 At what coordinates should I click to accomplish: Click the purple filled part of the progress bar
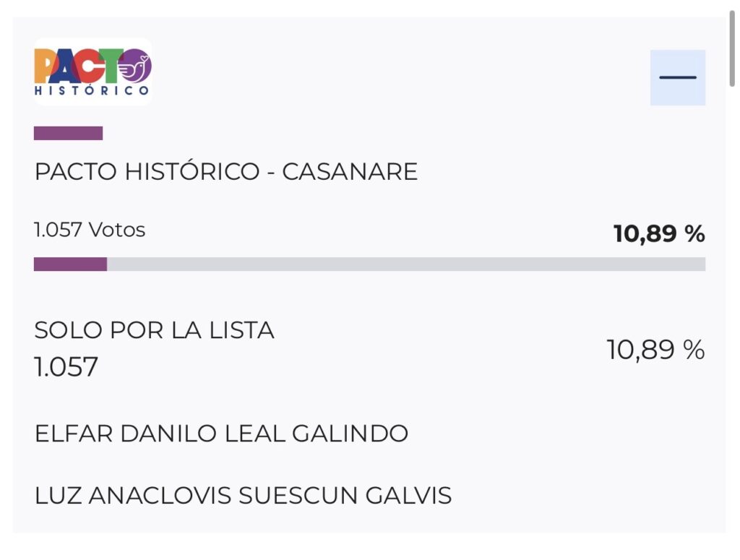click(70, 264)
